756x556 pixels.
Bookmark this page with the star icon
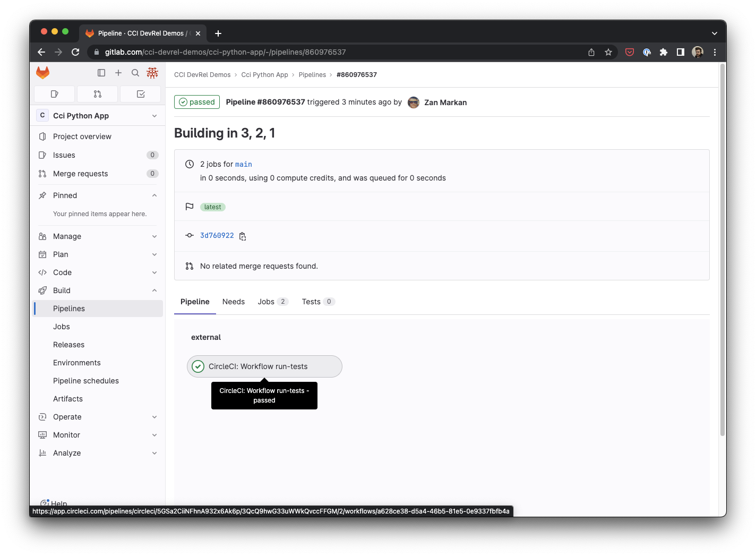tap(608, 52)
